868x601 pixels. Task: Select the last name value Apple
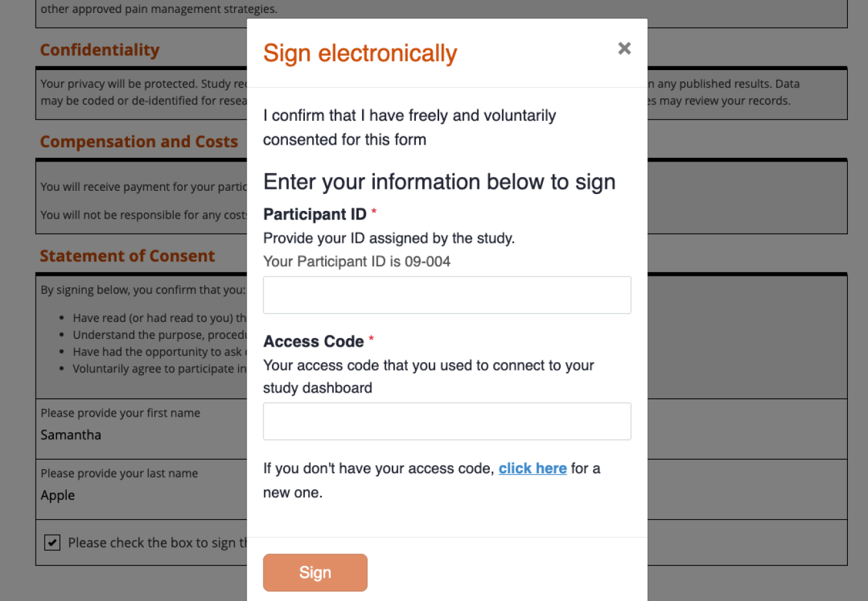58,495
